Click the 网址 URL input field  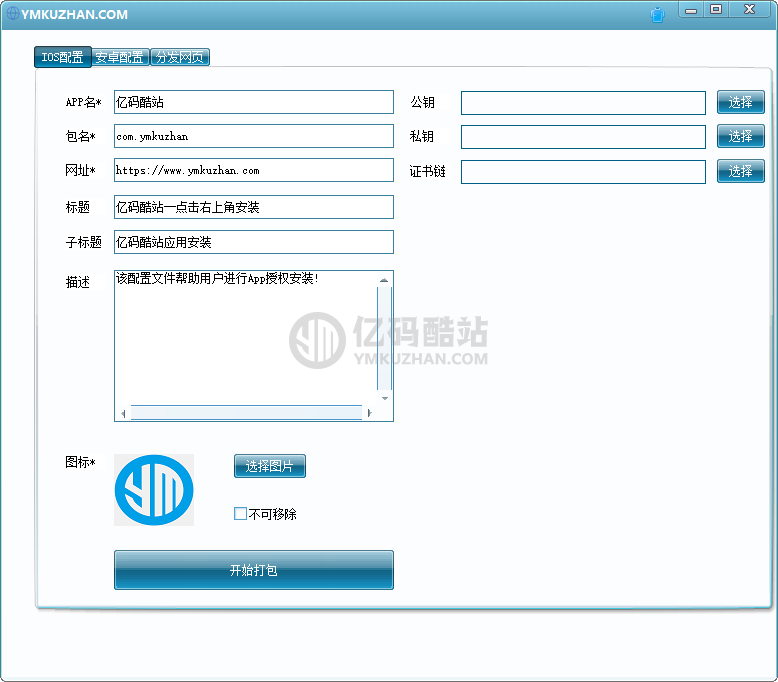254,170
